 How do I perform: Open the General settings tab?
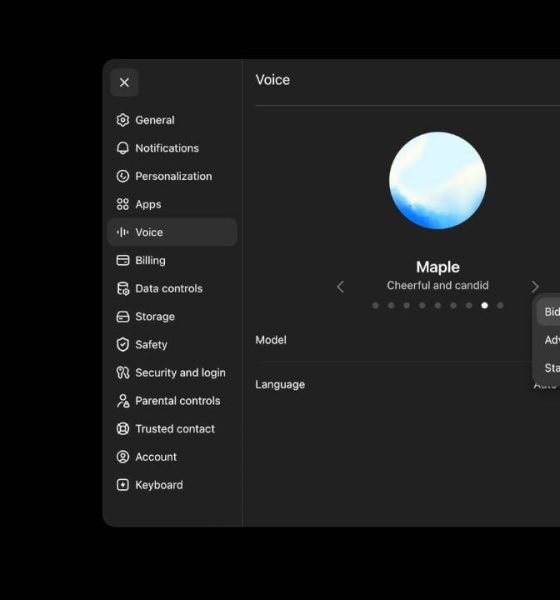point(172,120)
